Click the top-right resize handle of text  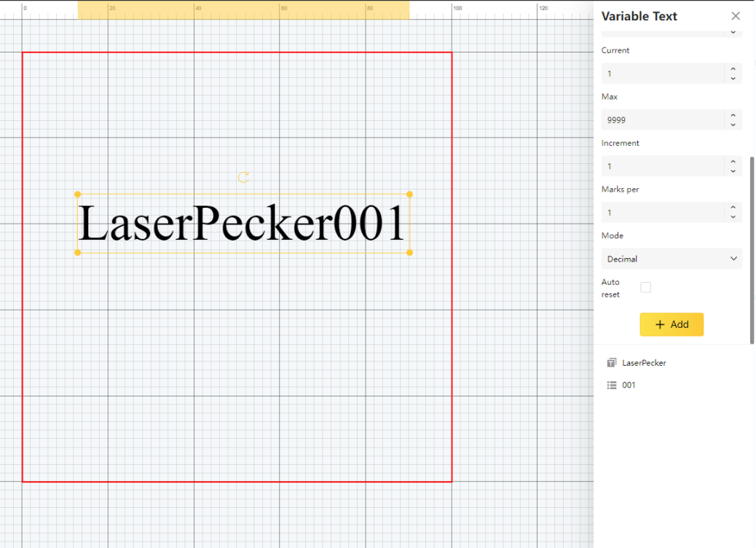409,195
